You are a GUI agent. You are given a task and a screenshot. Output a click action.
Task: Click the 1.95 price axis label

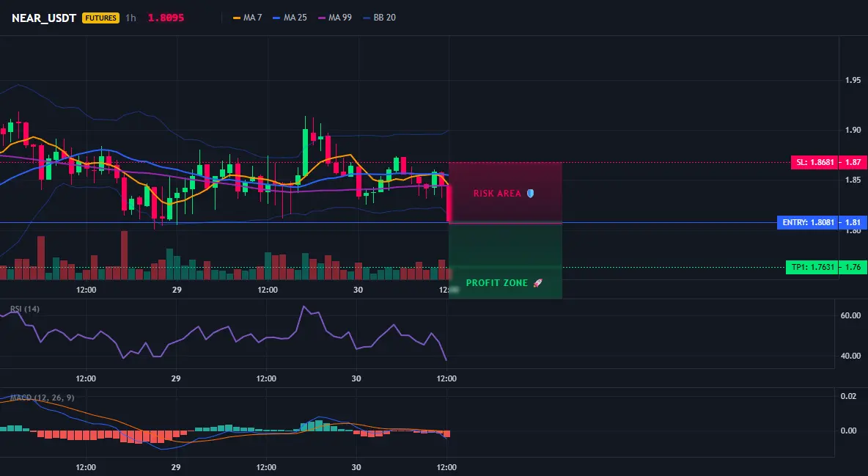pos(853,81)
